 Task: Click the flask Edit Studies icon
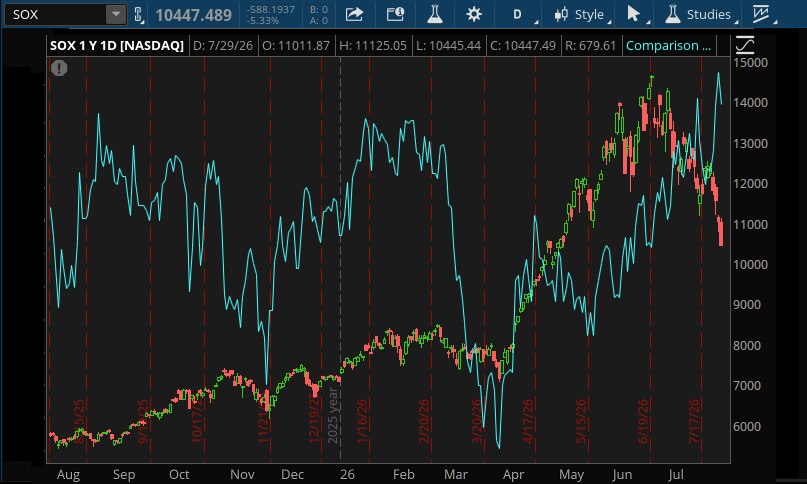point(435,14)
